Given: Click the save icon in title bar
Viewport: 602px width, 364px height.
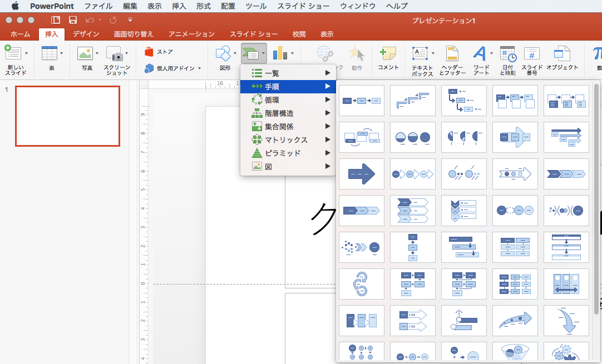Looking at the screenshot, I should [73, 20].
